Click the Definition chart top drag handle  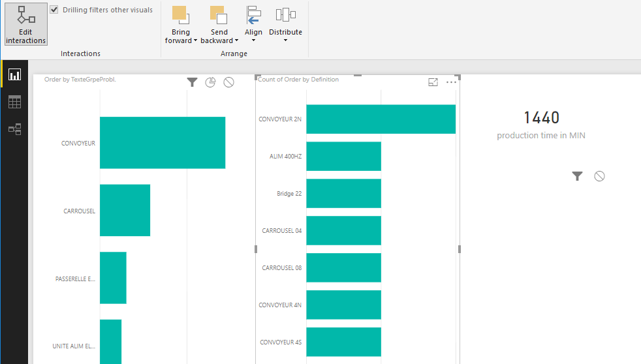pos(358,76)
